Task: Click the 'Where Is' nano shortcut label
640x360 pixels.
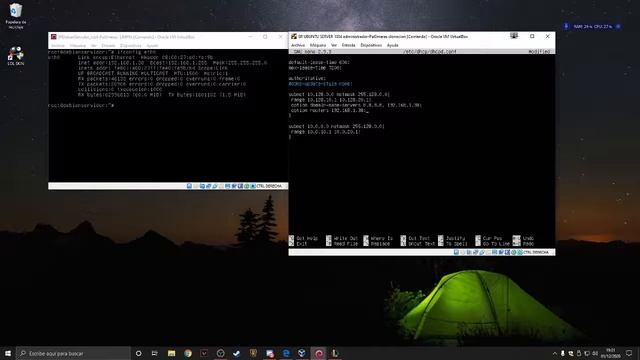Action: 382,238
